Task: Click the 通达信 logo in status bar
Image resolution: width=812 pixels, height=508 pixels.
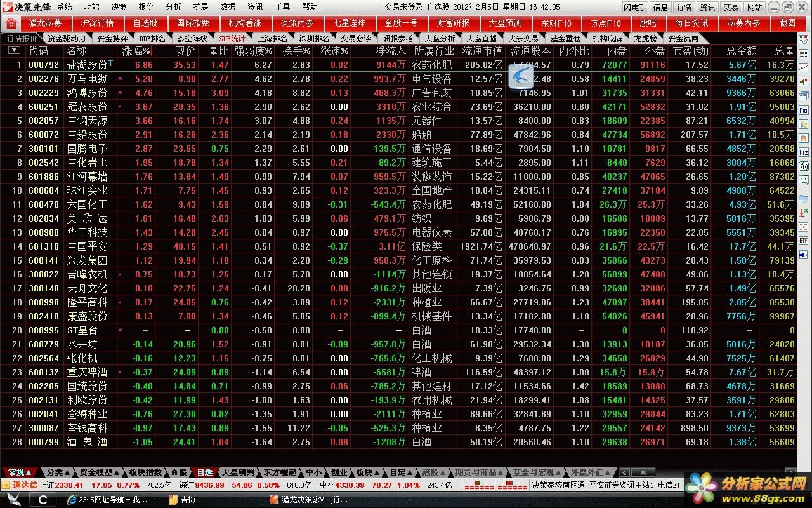Action: point(20,485)
